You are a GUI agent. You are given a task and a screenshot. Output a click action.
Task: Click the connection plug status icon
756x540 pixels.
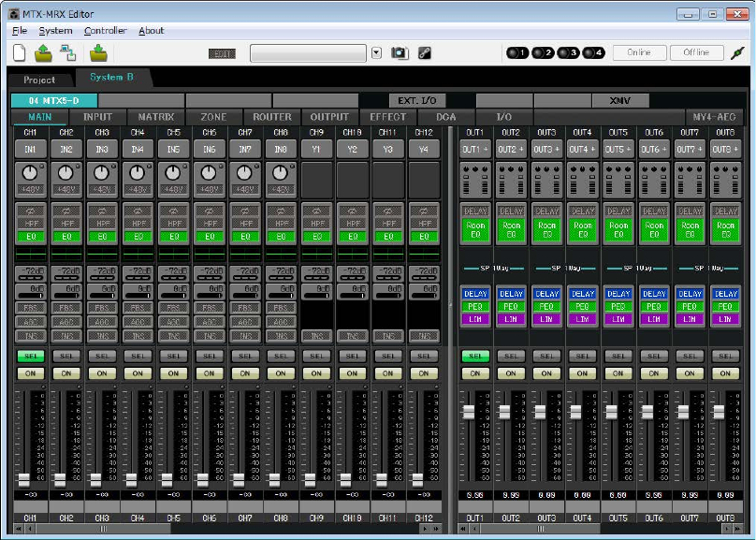pyautogui.click(x=737, y=53)
